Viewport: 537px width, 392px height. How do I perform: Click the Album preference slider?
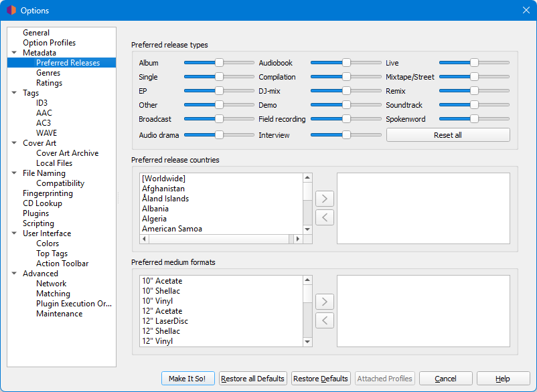pos(219,63)
